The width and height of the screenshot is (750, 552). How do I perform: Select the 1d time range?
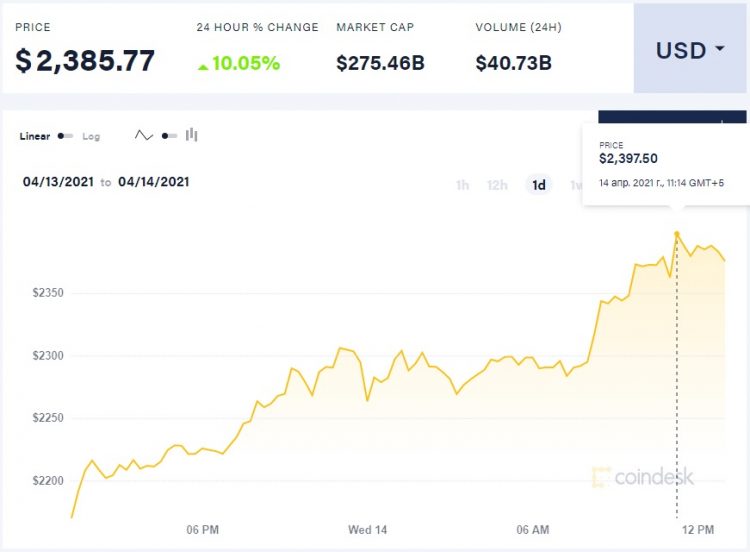539,185
